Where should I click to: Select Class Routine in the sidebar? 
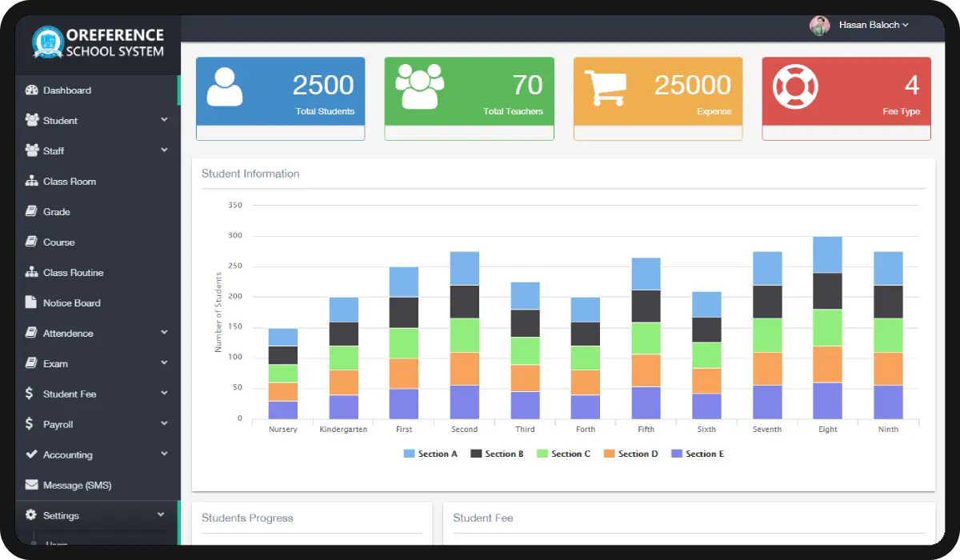73,273
